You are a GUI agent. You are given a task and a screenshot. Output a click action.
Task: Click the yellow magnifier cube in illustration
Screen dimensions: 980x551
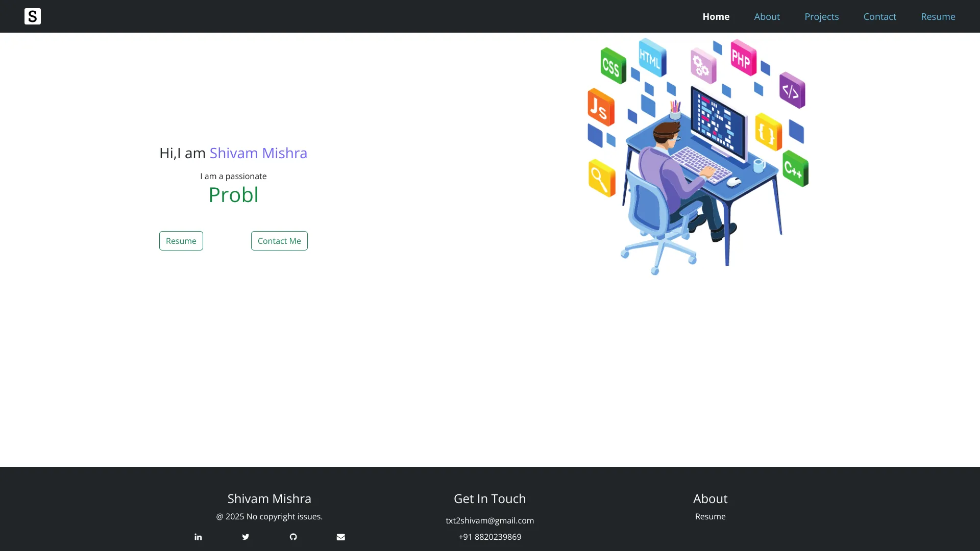coord(602,178)
